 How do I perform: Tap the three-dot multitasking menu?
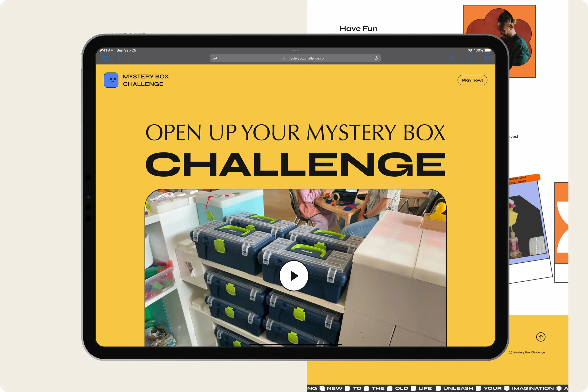295,51
